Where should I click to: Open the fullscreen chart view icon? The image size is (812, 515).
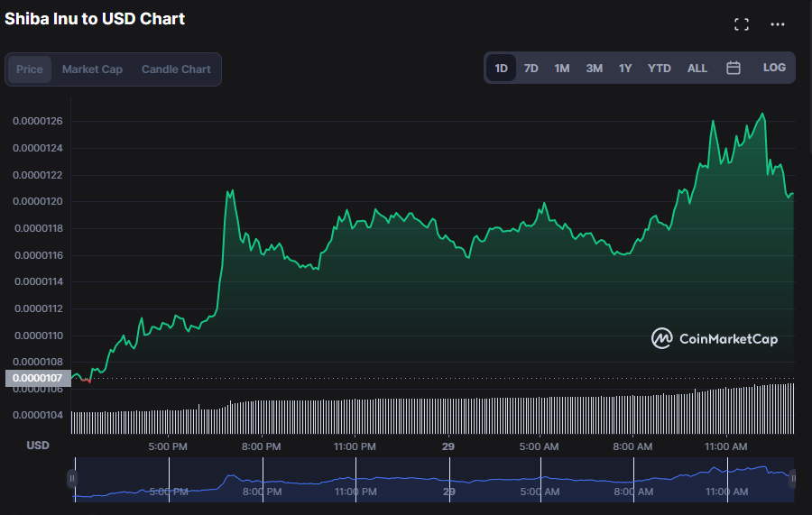pos(742,24)
